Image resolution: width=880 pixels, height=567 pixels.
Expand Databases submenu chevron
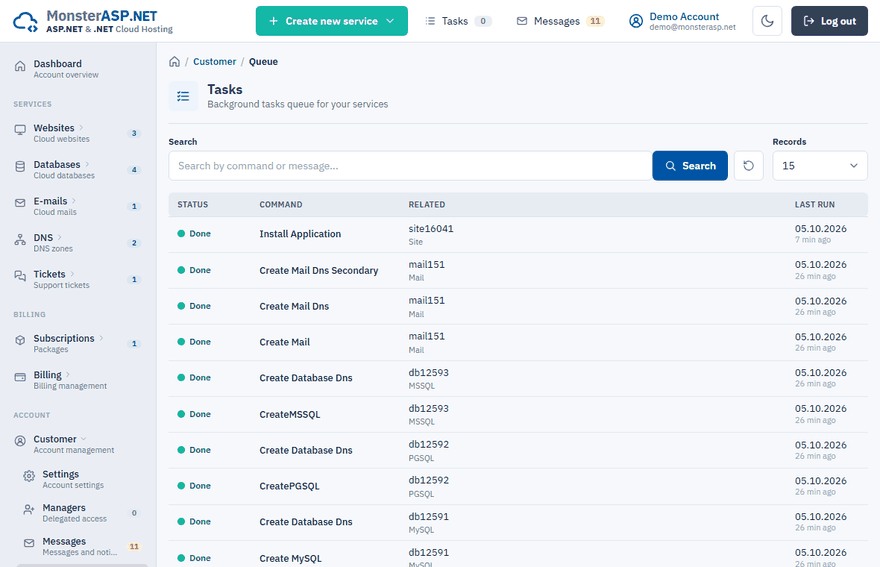point(87,164)
